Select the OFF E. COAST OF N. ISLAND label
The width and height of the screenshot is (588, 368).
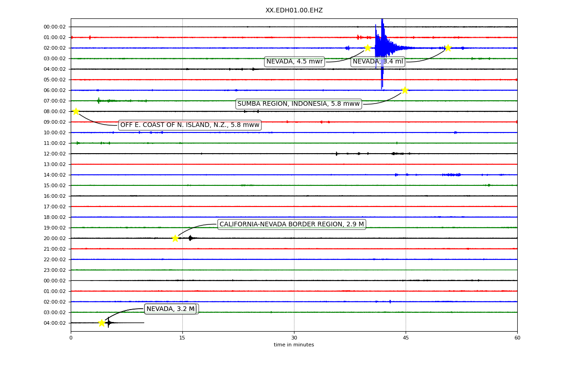coord(190,125)
